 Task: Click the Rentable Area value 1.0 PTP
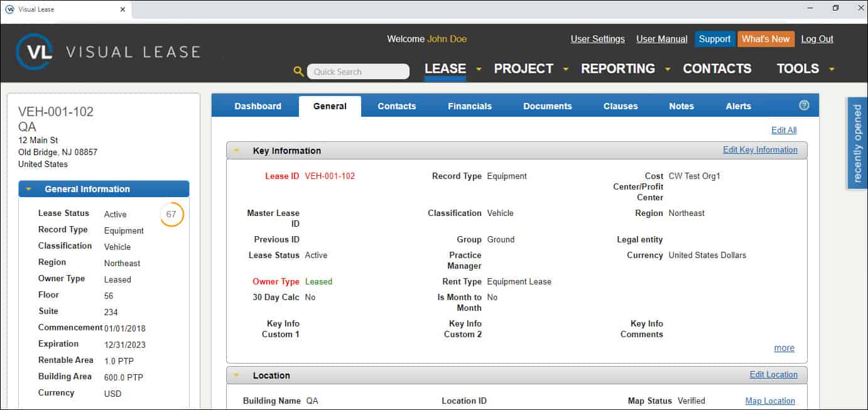119,361
